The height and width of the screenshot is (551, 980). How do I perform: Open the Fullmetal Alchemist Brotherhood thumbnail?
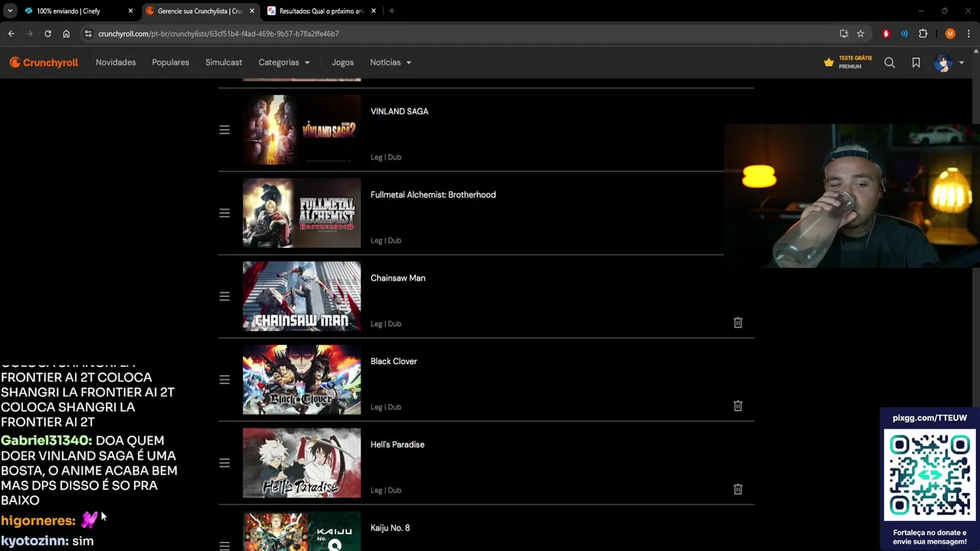[302, 213]
